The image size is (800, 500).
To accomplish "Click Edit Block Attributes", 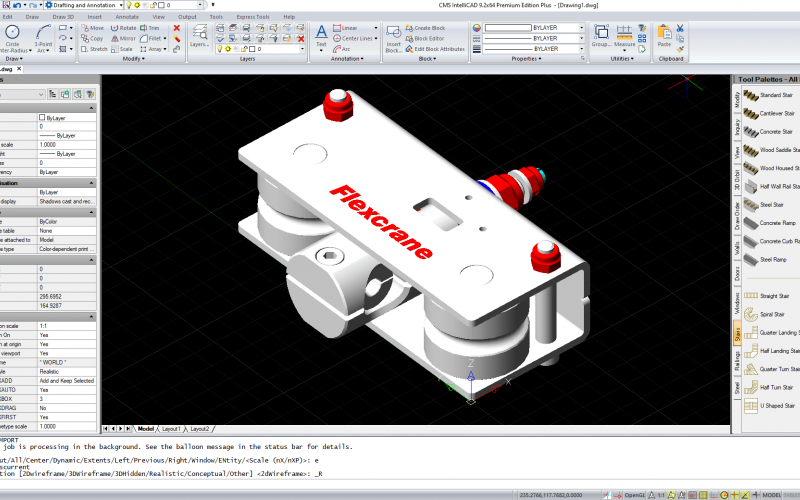I will click(x=435, y=49).
